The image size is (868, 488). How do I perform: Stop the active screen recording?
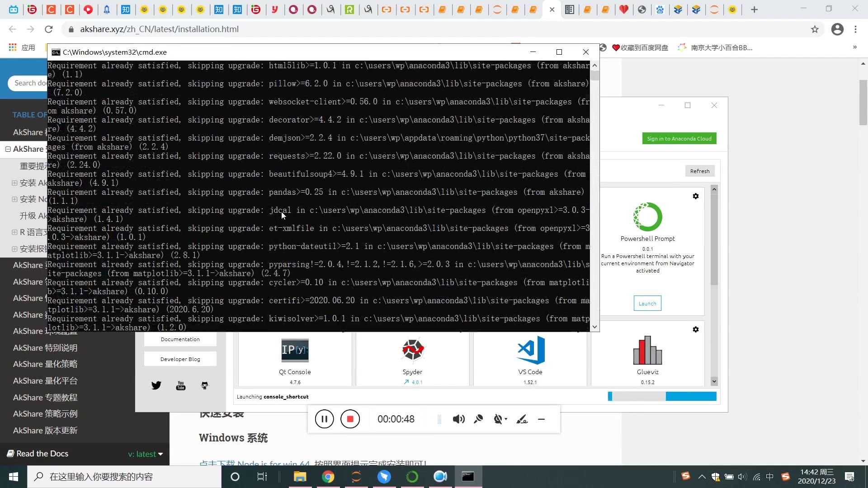pyautogui.click(x=350, y=419)
